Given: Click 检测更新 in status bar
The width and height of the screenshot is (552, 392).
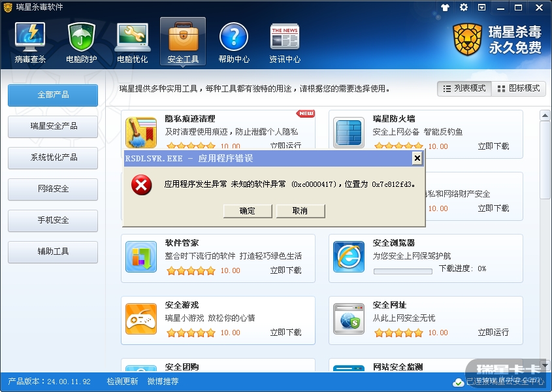Looking at the screenshot, I should 123,382.
